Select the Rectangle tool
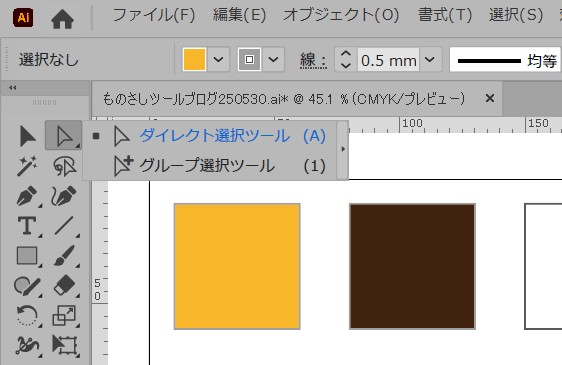Viewport: 562px width, 365px height. pos(27,256)
